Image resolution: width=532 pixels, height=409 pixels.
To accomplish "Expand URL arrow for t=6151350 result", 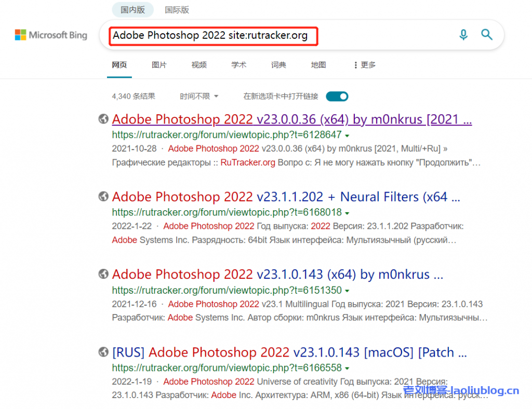I will (x=347, y=291).
